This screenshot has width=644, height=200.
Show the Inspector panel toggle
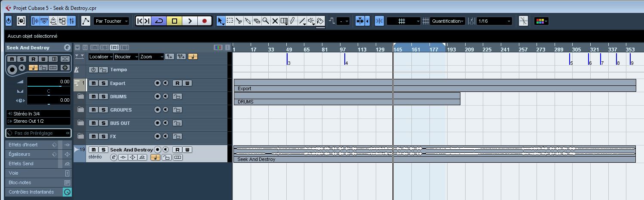click(35, 21)
